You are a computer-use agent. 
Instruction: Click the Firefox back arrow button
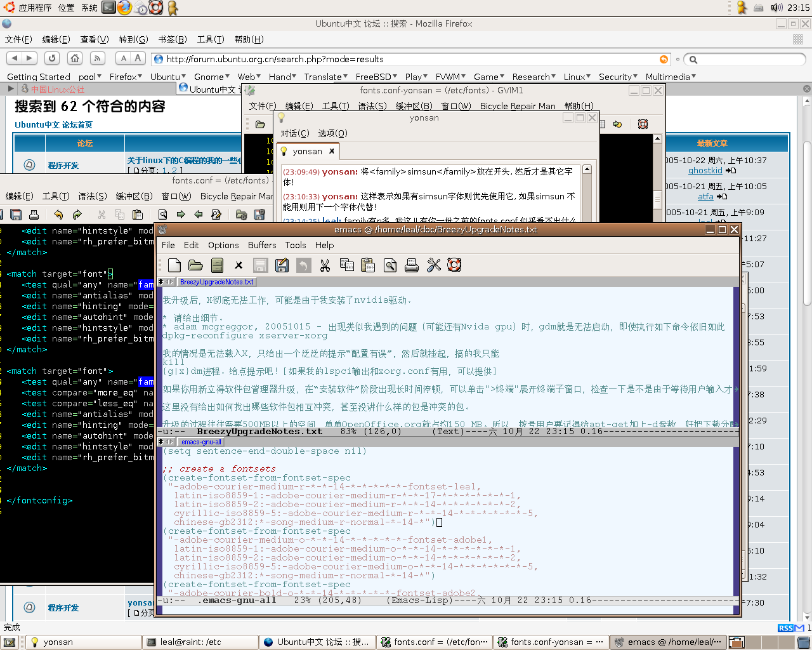(x=15, y=58)
